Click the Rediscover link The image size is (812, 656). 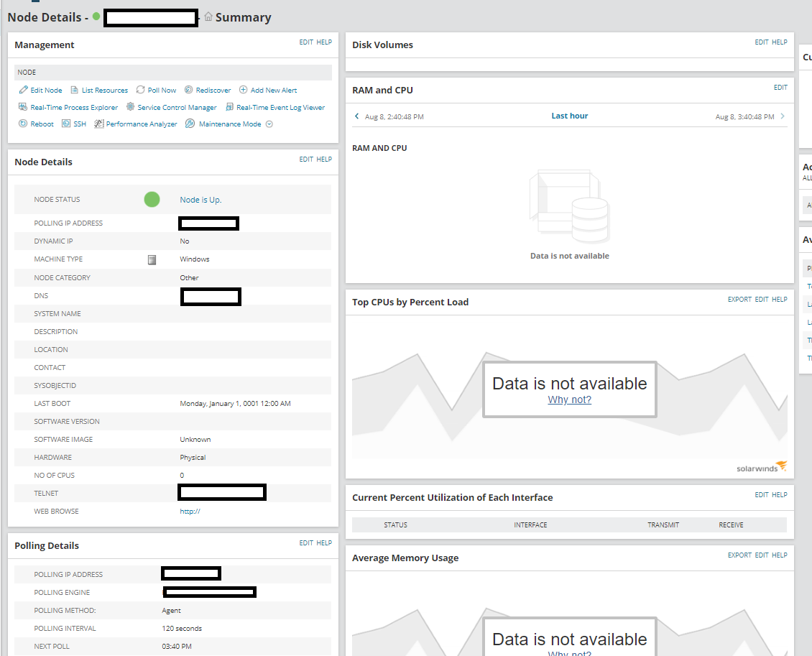(x=213, y=90)
